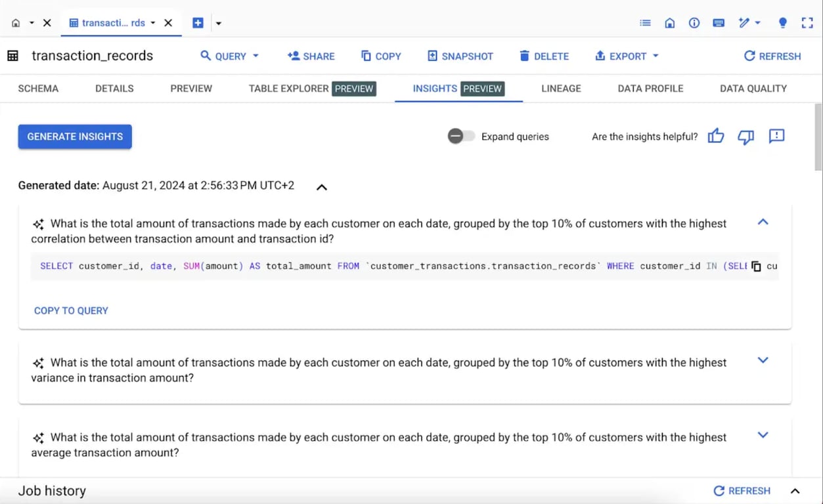Viewport: 823px width, 504px height.
Task: Switch to the LINEAGE tab
Action: (x=561, y=89)
